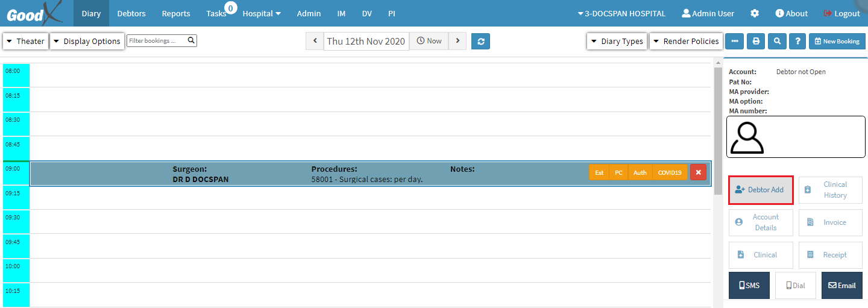
Task: Delete booking with red X button
Action: 698,172
